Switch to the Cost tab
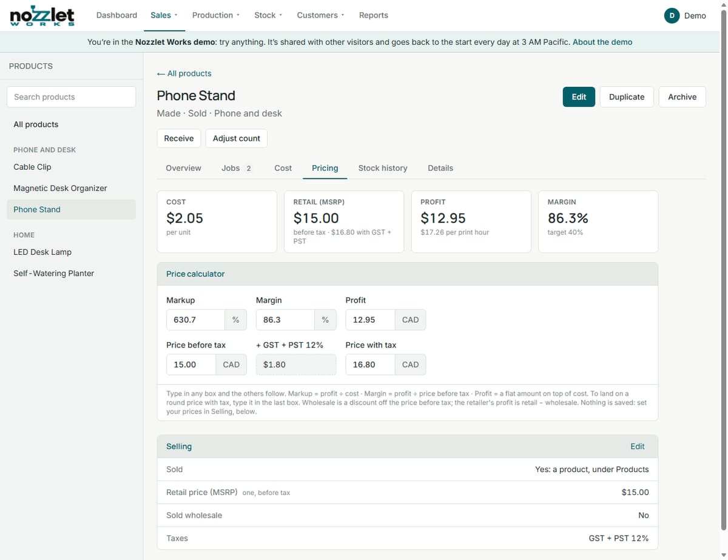728x560 pixels. 283,168
